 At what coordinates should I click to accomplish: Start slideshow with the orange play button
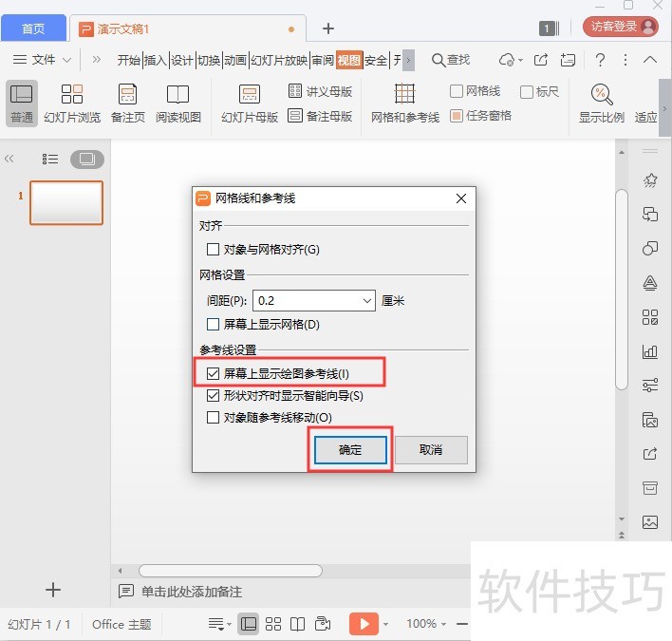click(x=364, y=624)
